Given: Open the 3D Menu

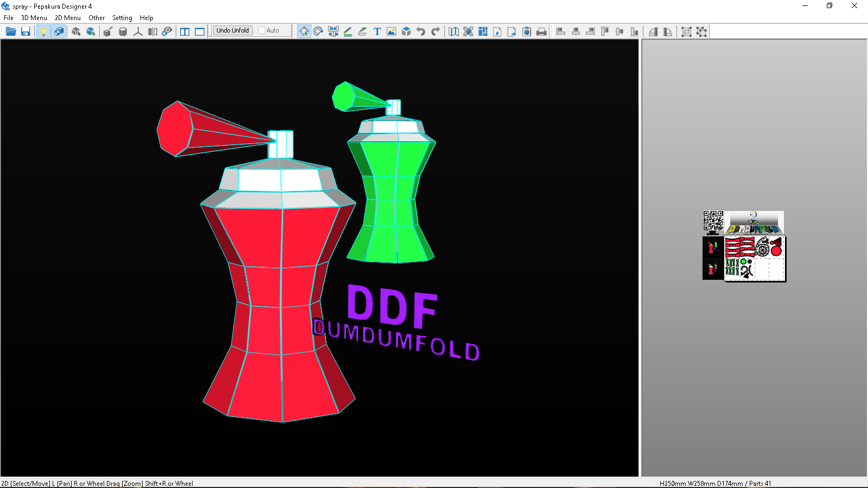Looking at the screenshot, I should tap(33, 17).
